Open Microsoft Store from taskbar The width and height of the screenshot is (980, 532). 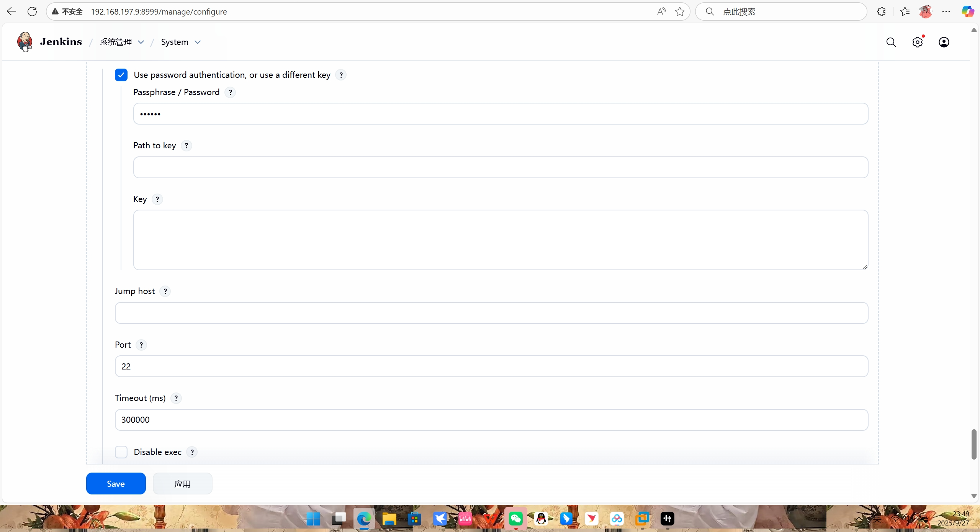(414, 519)
